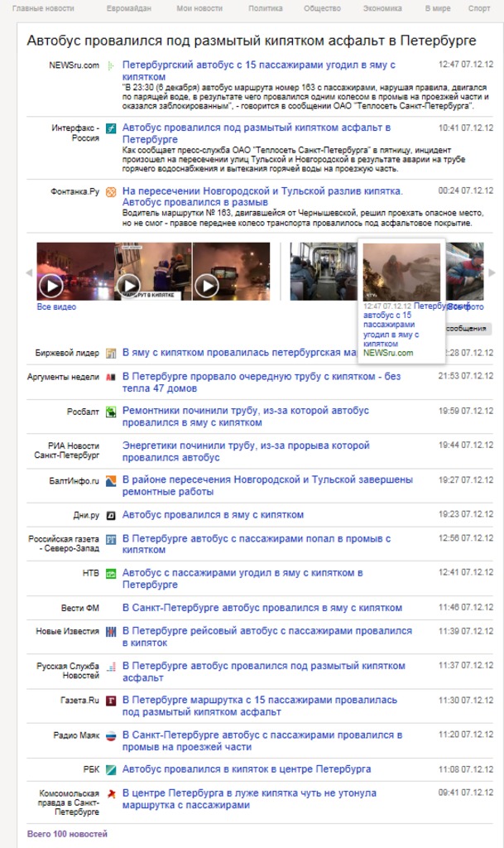Viewport: 504px width, 848px height.
Task: Open headline Ремонтники починили трубу
Action: 246,417
